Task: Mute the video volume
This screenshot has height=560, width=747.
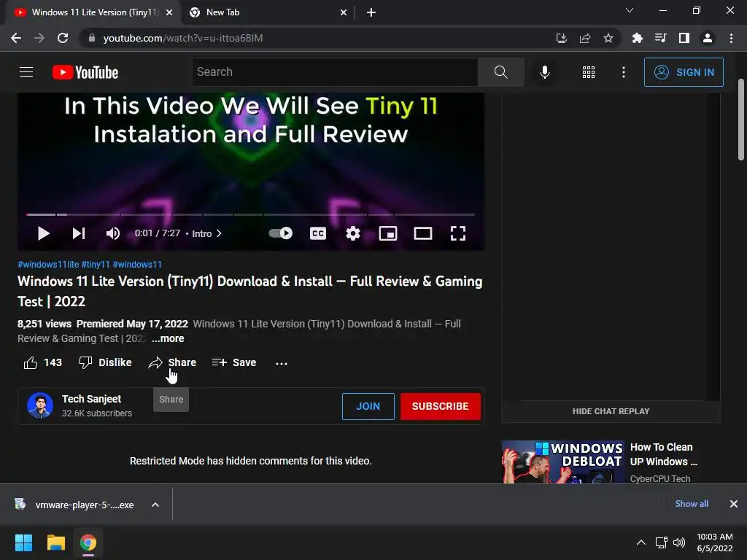Action: click(x=113, y=233)
